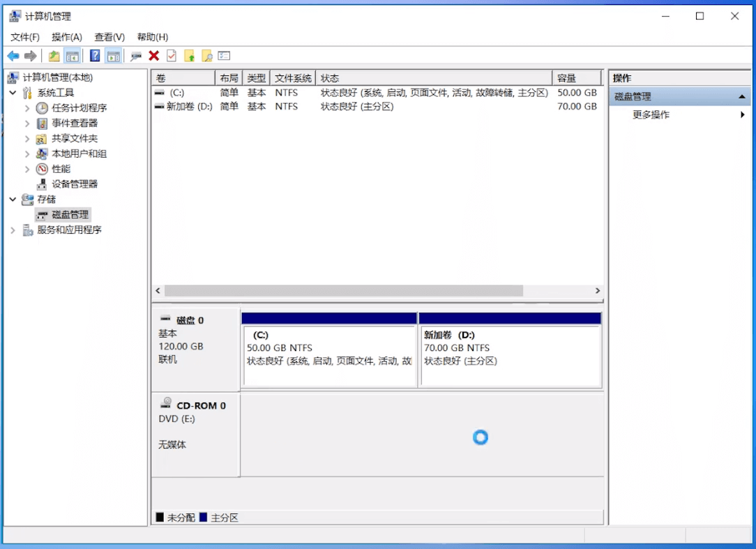Click the settings list icon in toolbar
The image size is (756, 549).
coord(224,56)
